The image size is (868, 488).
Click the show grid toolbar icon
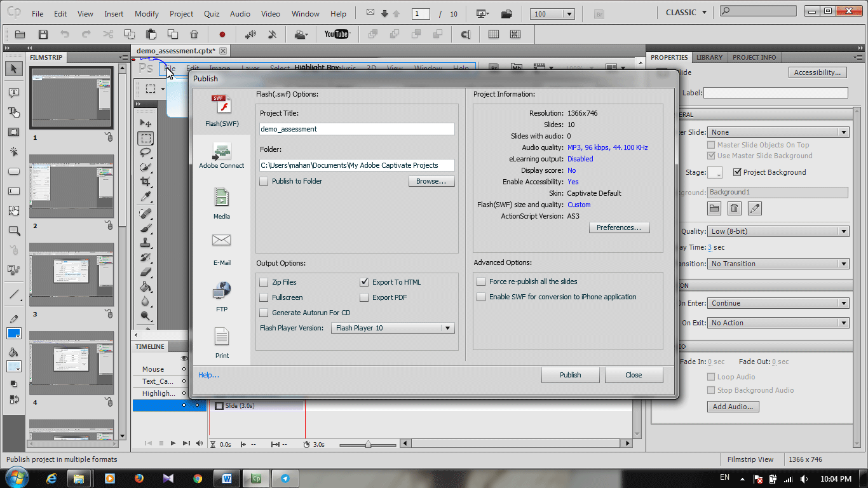pyautogui.click(x=493, y=34)
